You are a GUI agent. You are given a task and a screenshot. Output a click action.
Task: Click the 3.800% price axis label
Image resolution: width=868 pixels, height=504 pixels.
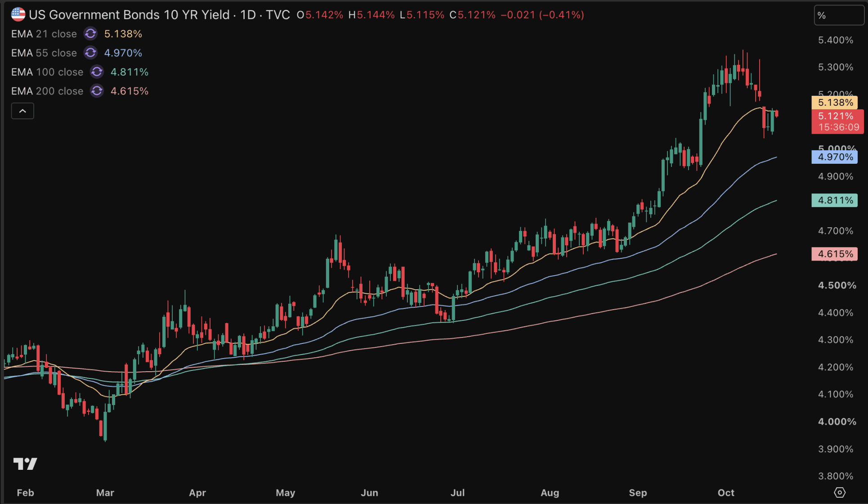[x=836, y=476]
